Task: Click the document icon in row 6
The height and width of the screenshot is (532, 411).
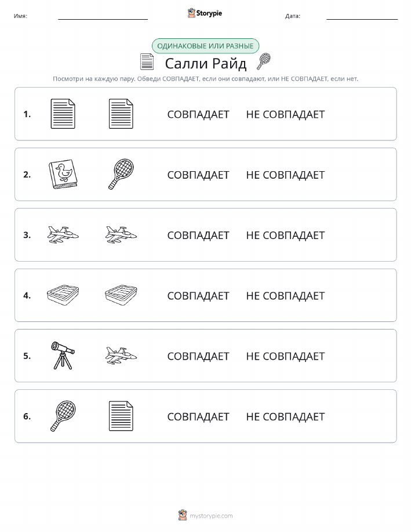Action: pos(121,416)
